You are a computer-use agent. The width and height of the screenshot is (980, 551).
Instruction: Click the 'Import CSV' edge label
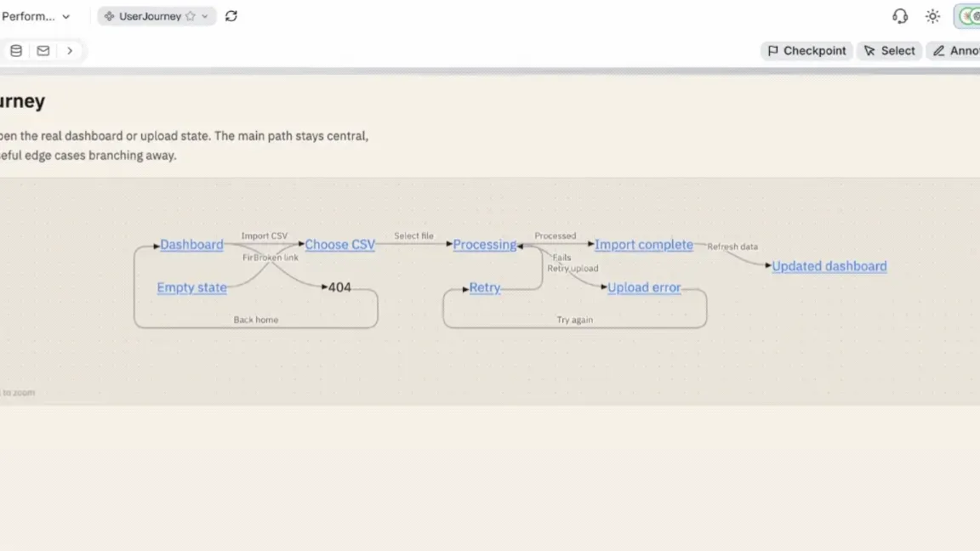click(x=265, y=236)
